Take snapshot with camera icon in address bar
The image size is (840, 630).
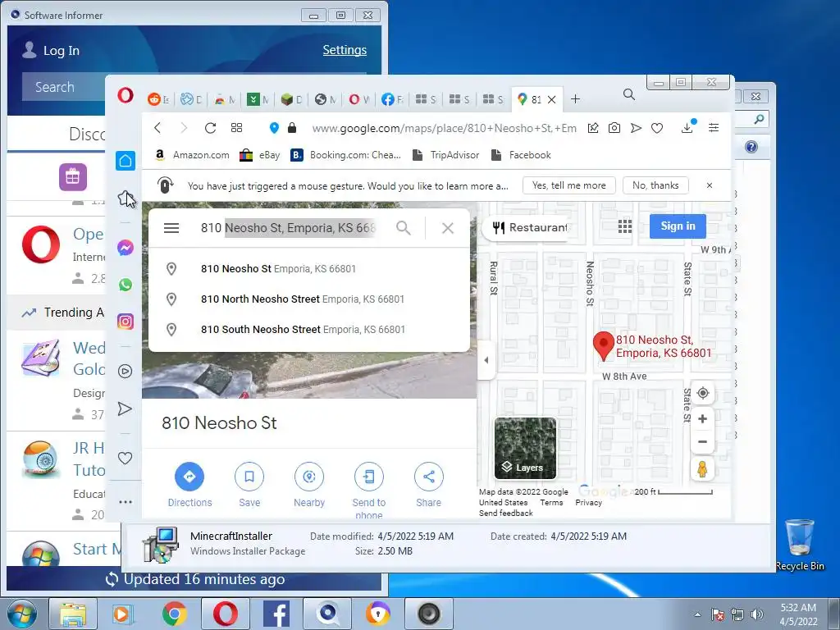pos(614,127)
